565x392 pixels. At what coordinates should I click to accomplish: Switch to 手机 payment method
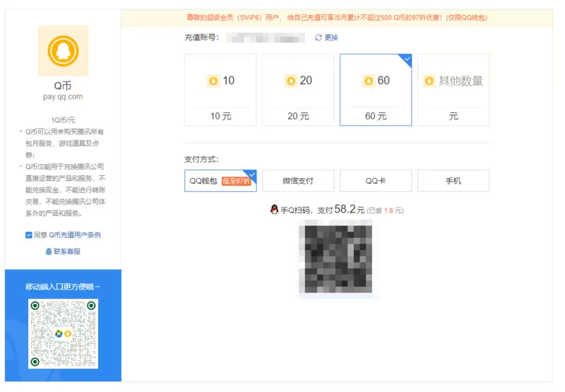pyautogui.click(x=453, y=181)
